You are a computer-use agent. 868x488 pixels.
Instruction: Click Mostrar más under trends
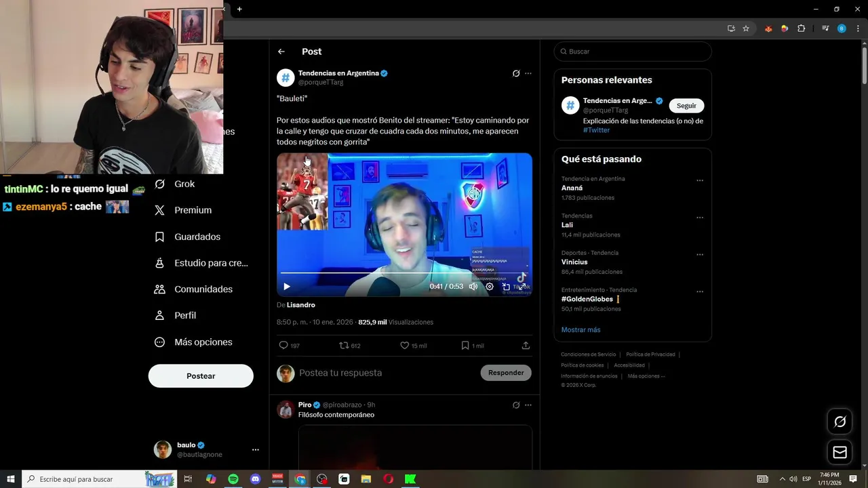tap(580, 330)
